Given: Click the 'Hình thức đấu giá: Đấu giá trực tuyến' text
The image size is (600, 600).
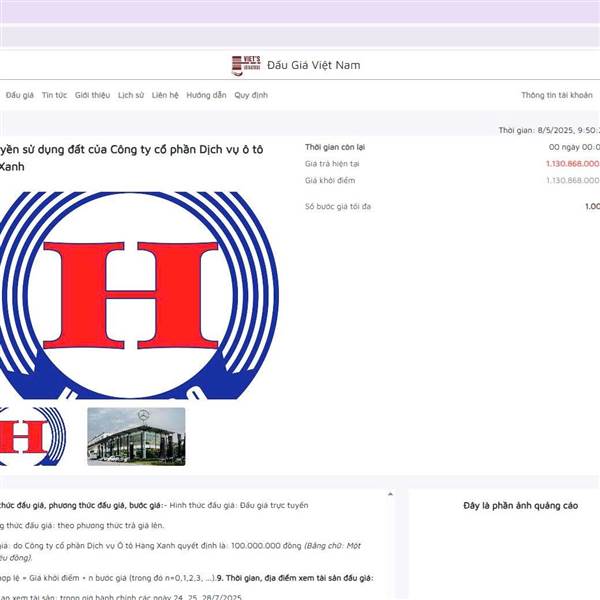Looking at the screenshot, I should click(239, 505).
